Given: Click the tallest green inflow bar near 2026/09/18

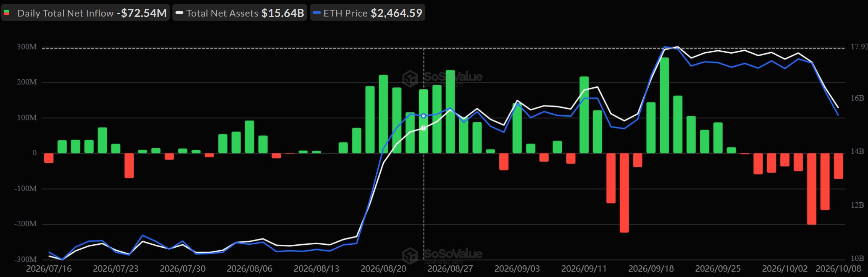Looking at the screenshot, I should click(664, 105).
